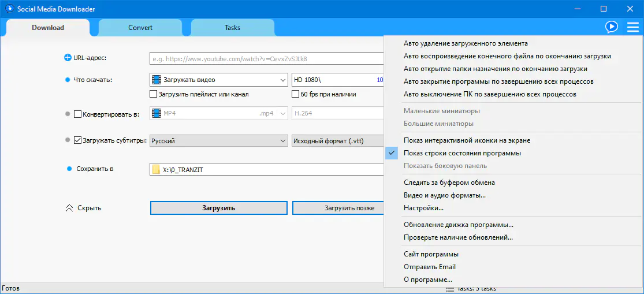The width and height of the screenshot is (644, 294).
Task: Click the blue plus icon beside URL-адрес
Action: (68, 58)
